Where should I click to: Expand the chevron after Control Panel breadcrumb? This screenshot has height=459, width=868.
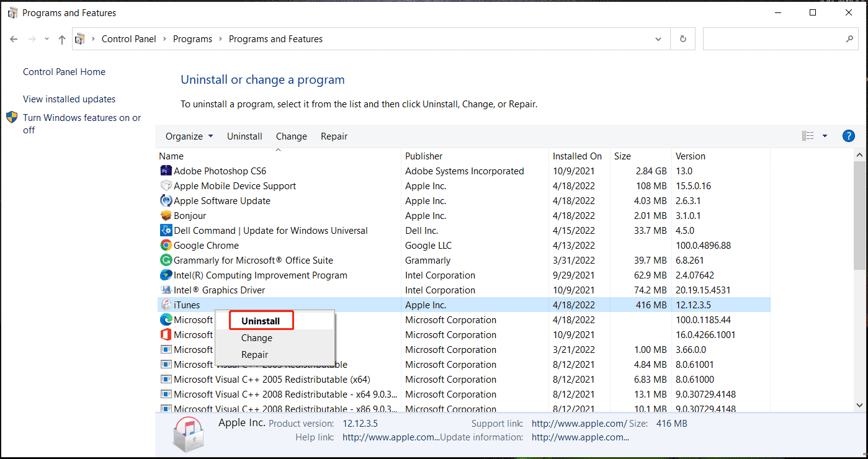pyautogui.click(x=164, y=38)
